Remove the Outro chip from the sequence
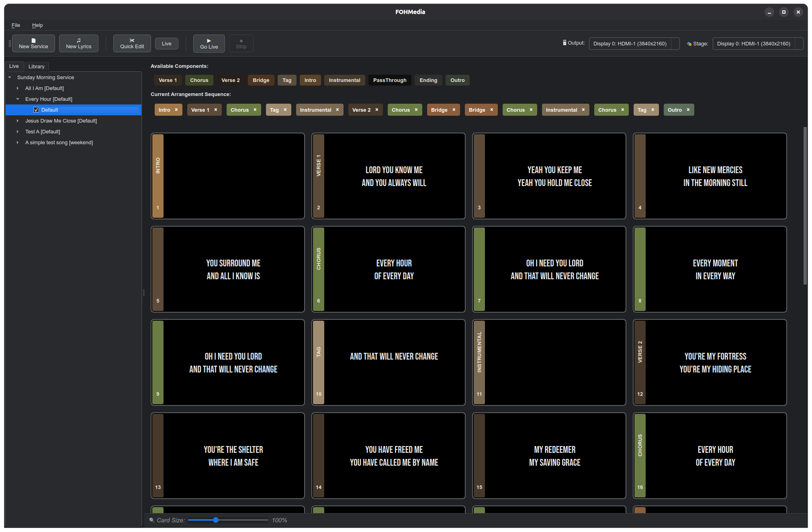Image resolution: width=812 pixels, height=532 pixels. point(688,110)
